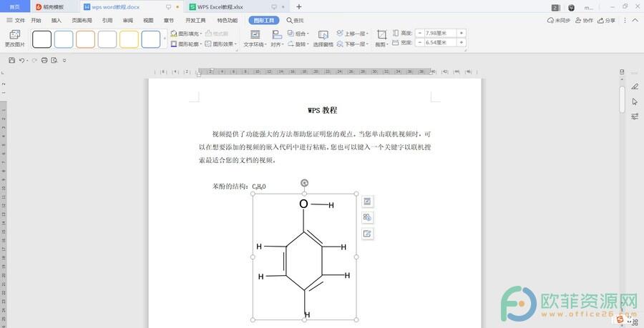Switch to the 审阅 ribbon tab
This screenshot has height=328, width=644.
click(128, 20)
